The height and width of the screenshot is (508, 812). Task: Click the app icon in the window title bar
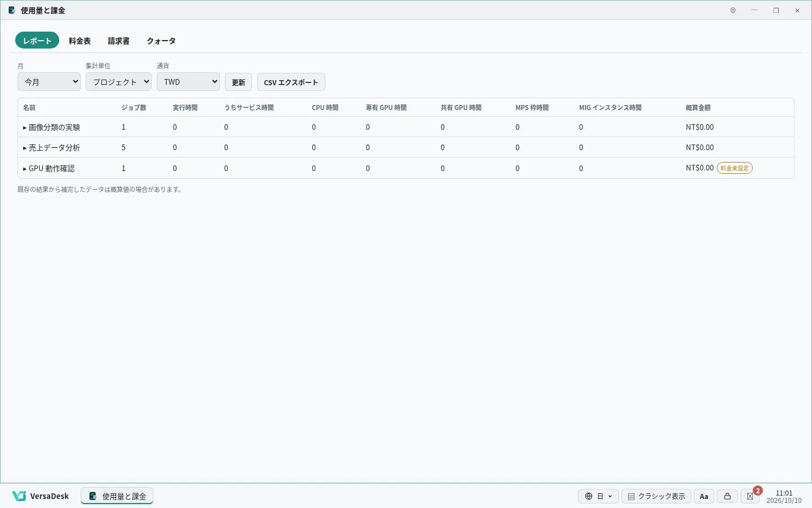(x=11, y=10)
